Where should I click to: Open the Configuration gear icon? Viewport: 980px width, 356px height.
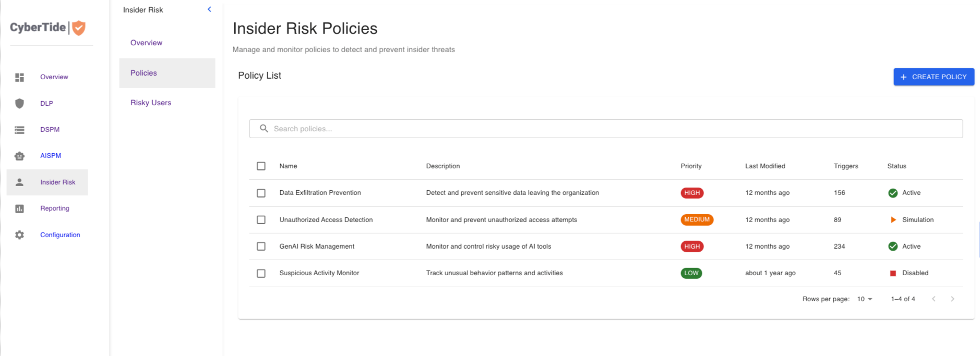click(19, 235)
